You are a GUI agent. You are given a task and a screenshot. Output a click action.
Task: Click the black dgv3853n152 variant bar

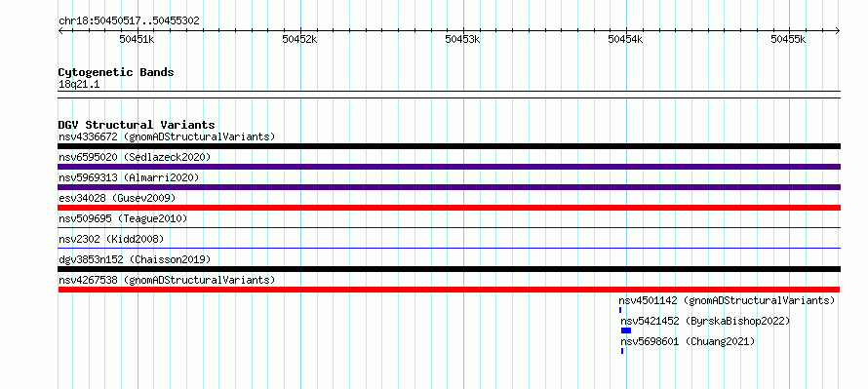[x=449, y=269]
